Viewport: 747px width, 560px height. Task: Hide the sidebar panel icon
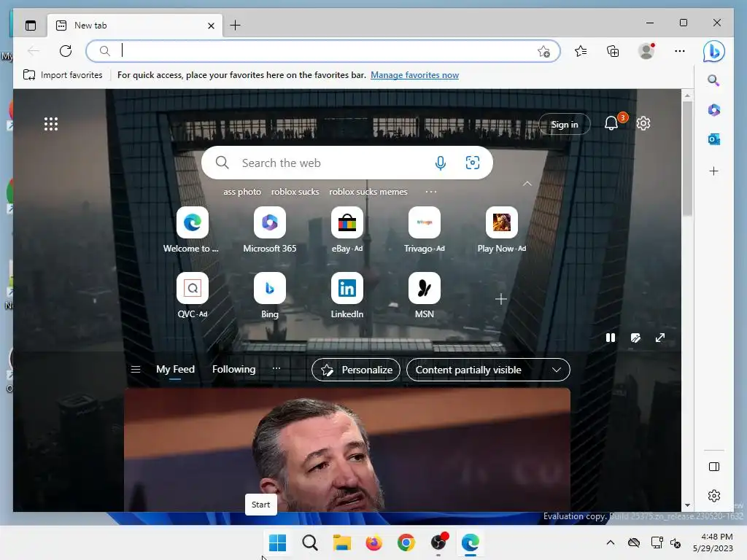713,467
